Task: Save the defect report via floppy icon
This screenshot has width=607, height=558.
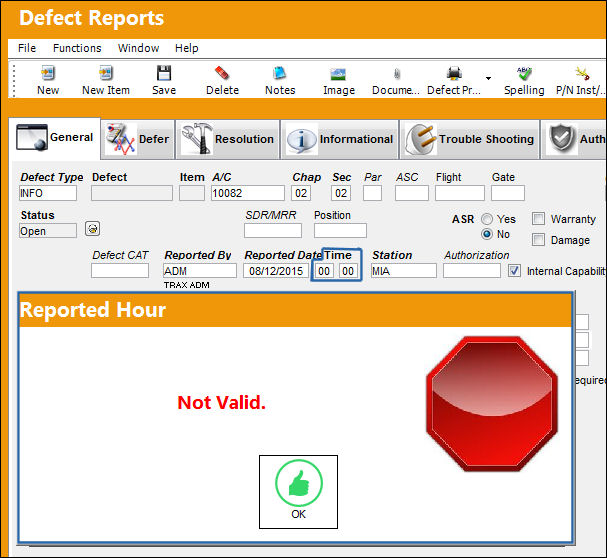Action: coord(164,73)
